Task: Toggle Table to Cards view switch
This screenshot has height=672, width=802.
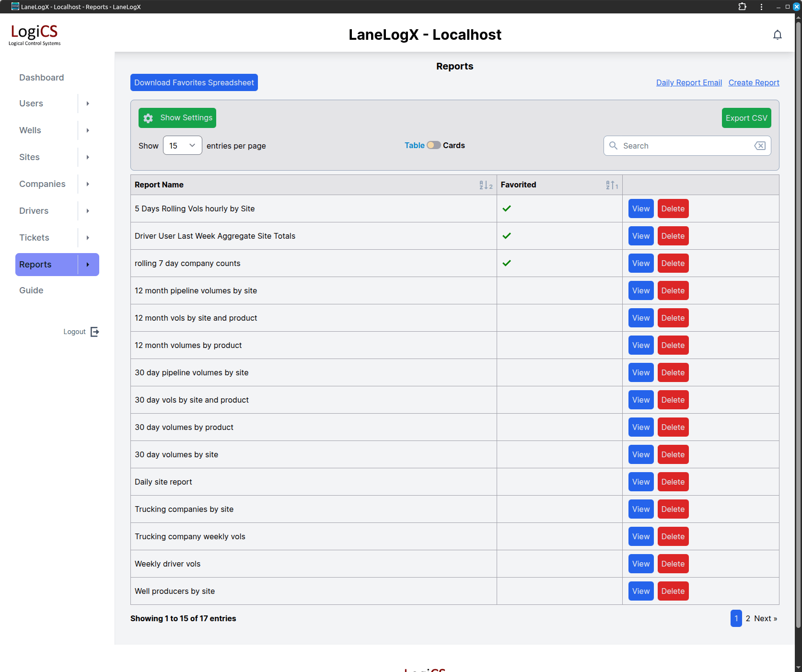Action: 433,145
